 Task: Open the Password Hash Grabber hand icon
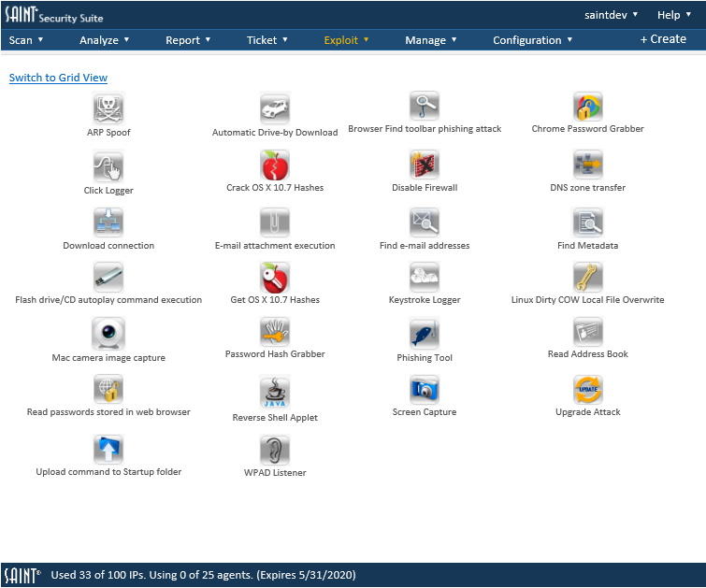[275, 332]
